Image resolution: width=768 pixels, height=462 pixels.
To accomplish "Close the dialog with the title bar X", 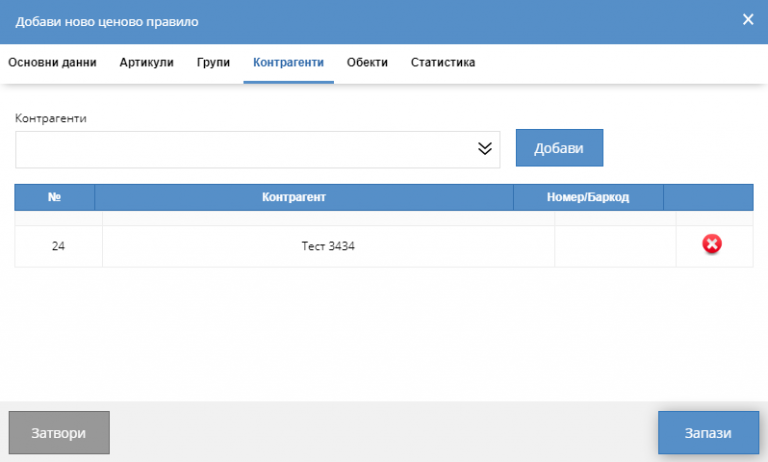I will pos(747,20).
